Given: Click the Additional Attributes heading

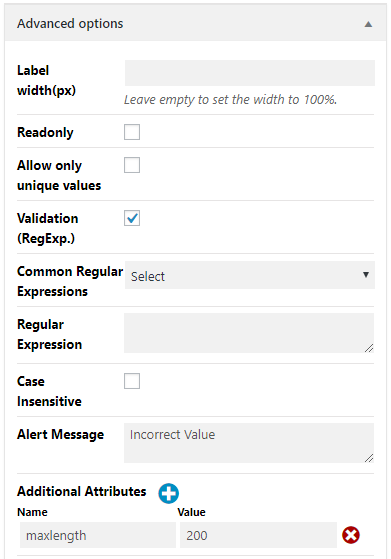Looking at the screenshot, I should [x=82, y=492].
